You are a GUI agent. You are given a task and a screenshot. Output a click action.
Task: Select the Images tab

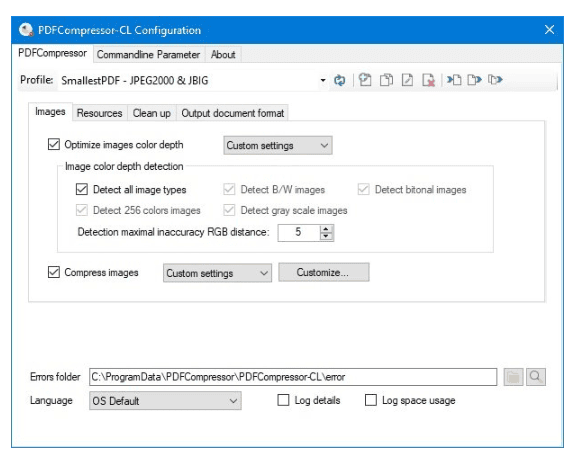[x=50, y=112]
